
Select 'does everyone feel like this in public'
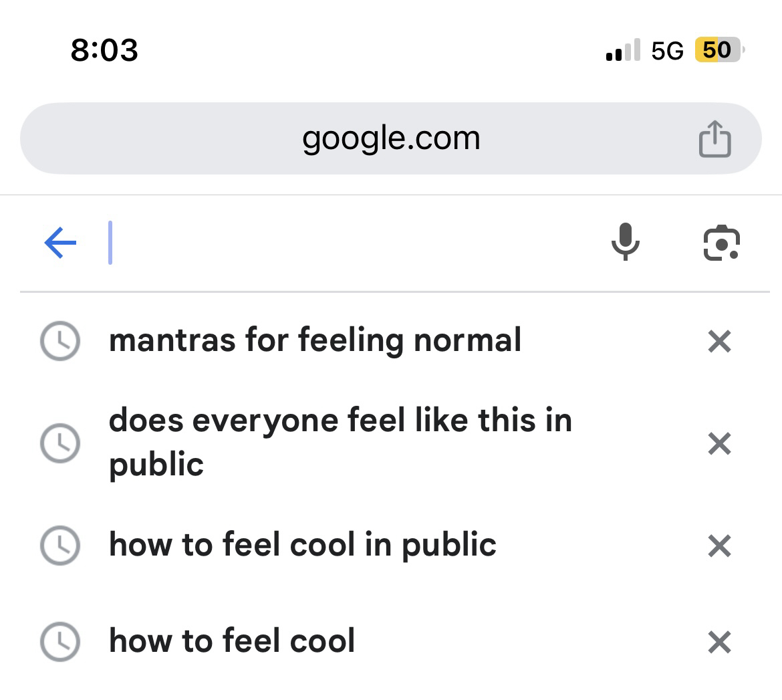click(340, 442)
